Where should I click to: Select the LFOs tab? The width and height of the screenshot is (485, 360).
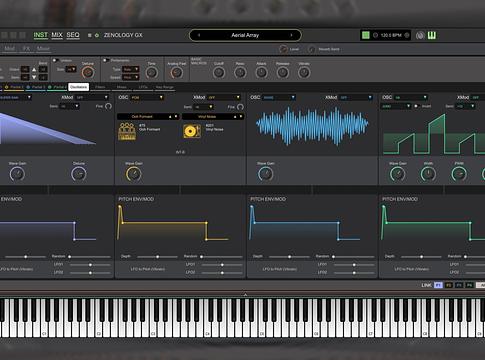(x=143, y=87)
